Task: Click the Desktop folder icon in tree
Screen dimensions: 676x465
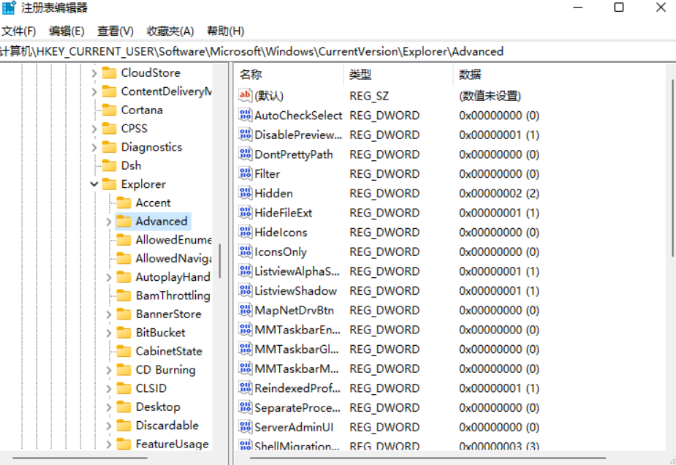Action: 124,407
